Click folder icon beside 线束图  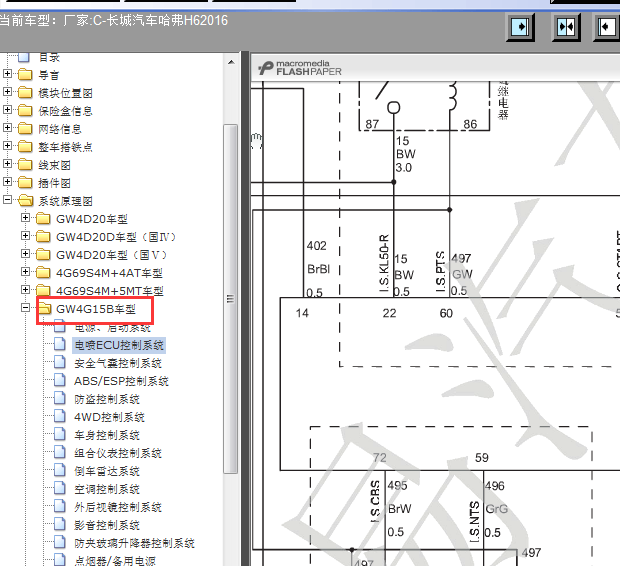pos(25,164)
